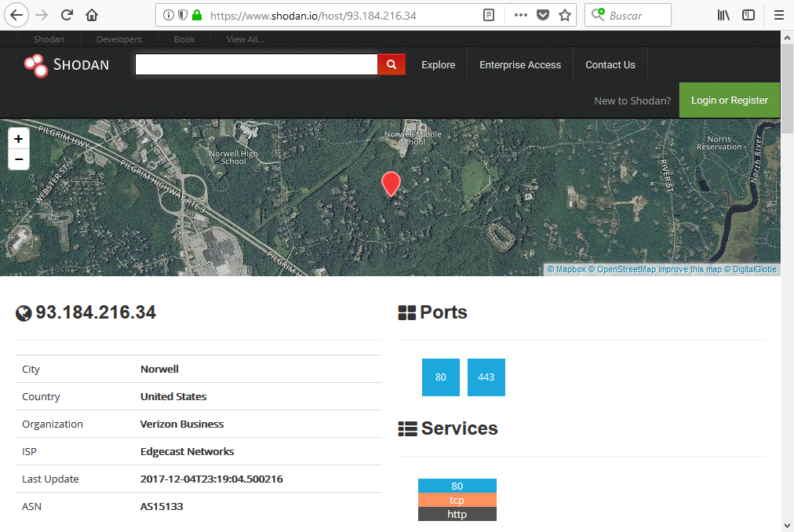This screenshot has height=532, width=794.
Task: Click the Shodan search input field
Action: (257, 64)
